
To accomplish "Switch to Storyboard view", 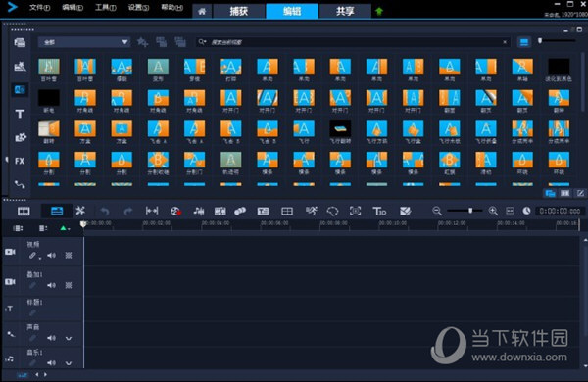I will pyautogui.click(x=24, y=211).
